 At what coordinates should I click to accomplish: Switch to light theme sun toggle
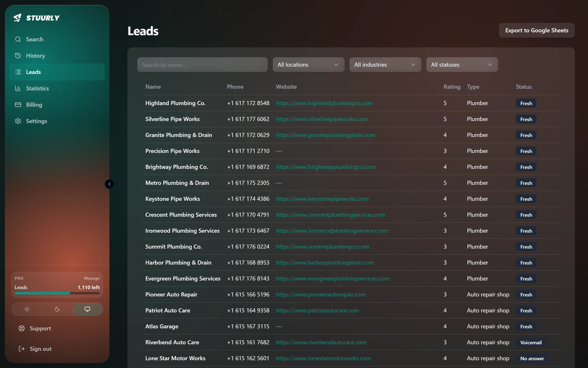point(27,309)
